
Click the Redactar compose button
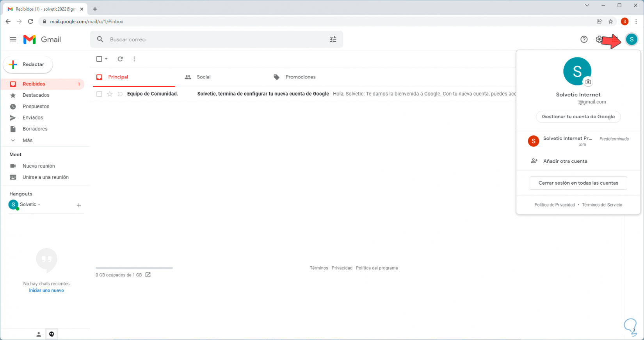click(28, 65)
